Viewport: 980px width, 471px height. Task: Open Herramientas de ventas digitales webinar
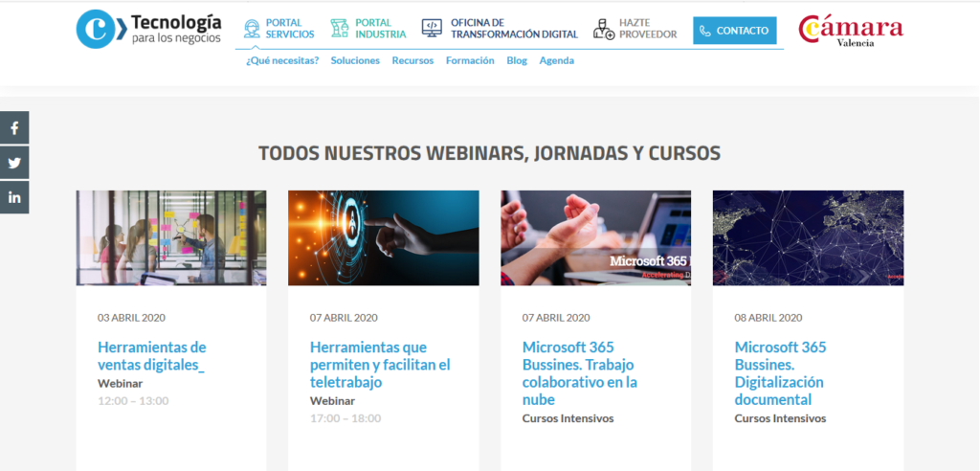[151, 355]
